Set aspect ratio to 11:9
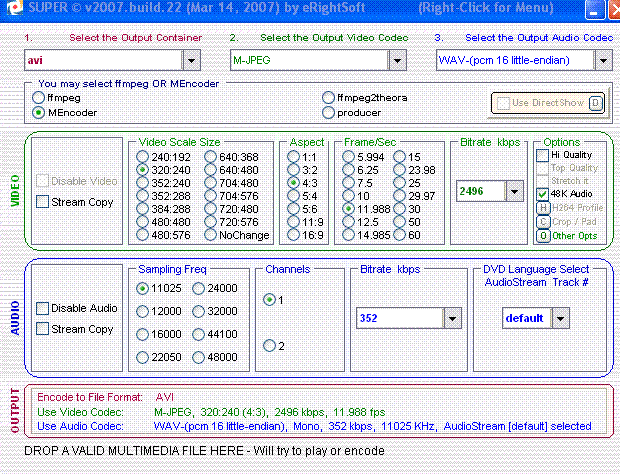This screenshot has height=474, width=620. click(293, 222)
